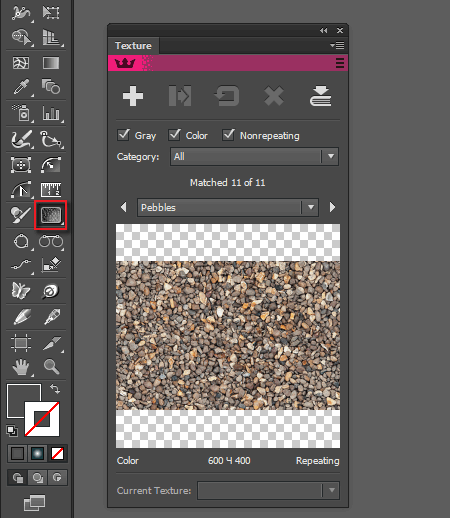450x518 pixels.
Task: Toggle the Nonrepeating checkbox
Action: click(x=228, y=135)
